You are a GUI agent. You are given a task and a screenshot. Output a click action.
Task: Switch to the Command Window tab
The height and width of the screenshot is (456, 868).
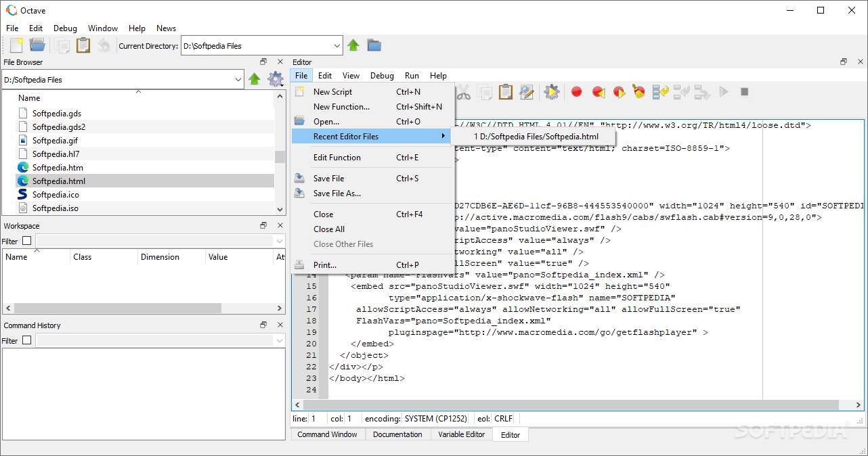[x=327, y=434]
